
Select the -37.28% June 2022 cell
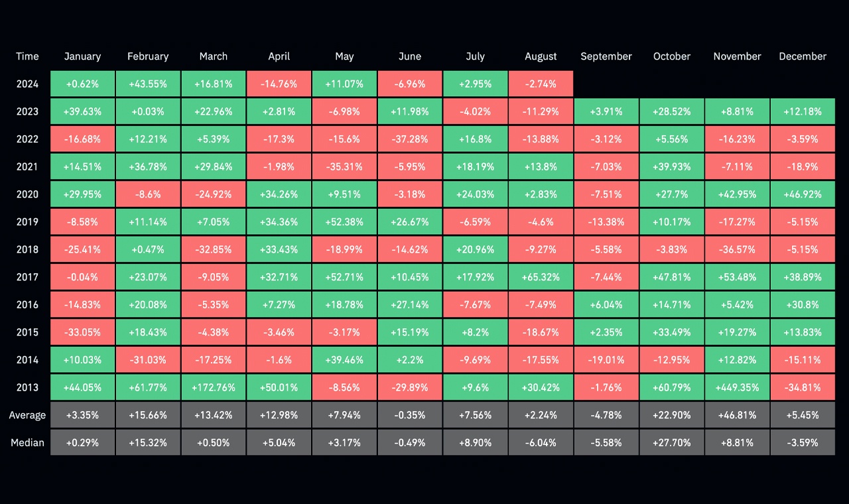pyautogui.click(x=410, y=139)
